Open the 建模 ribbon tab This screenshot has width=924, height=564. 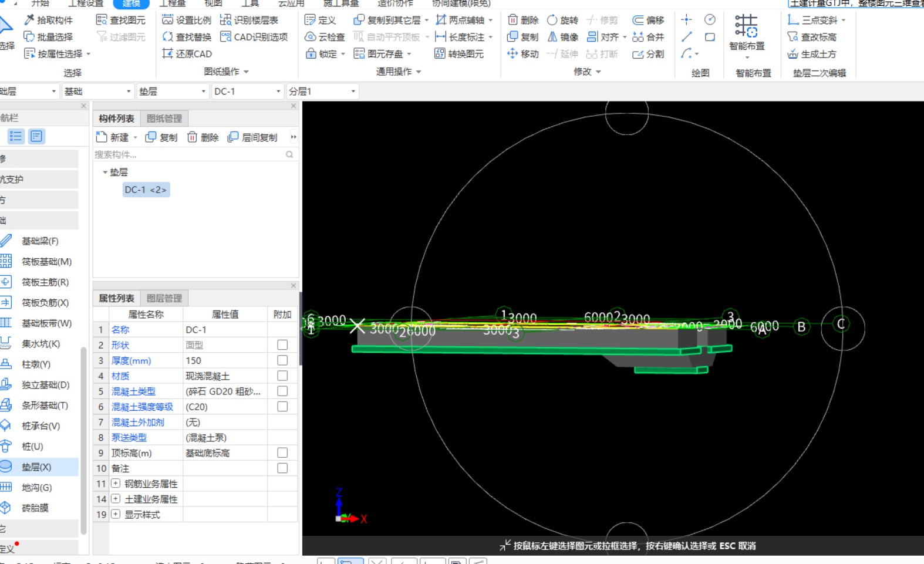point(131,4)
